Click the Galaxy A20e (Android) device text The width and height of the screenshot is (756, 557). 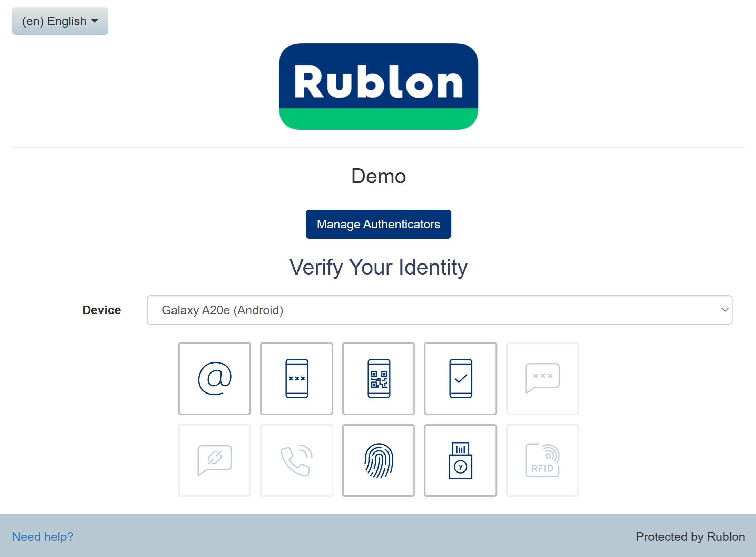click(x=223, y=310)
